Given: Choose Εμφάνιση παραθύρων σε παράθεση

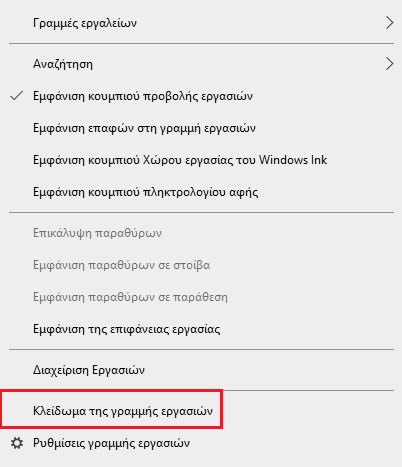Looking at the screenshot, I should click(201, 297).
